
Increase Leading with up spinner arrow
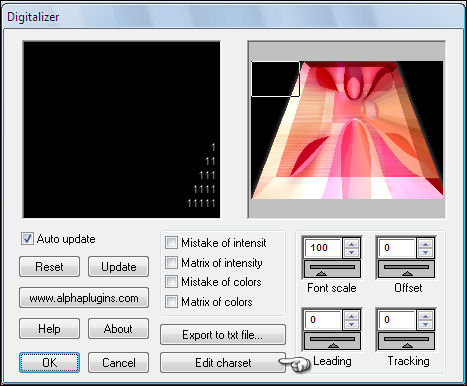point(351,315)
